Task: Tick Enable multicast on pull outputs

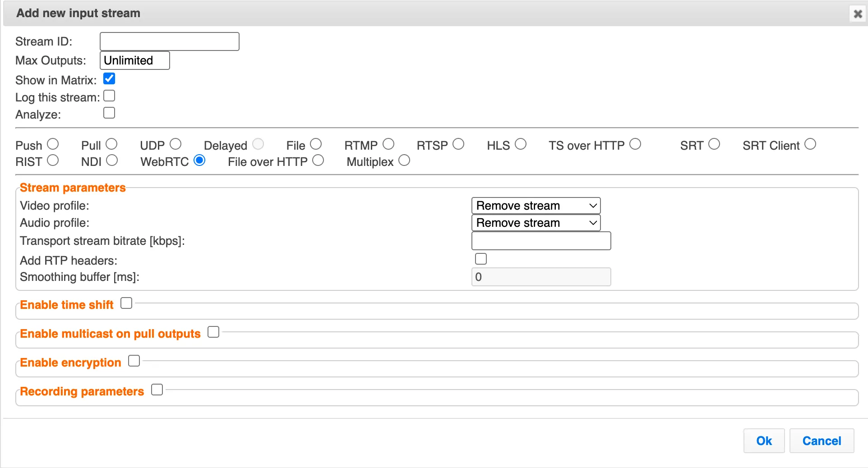Action: click(x=213, y=332)
